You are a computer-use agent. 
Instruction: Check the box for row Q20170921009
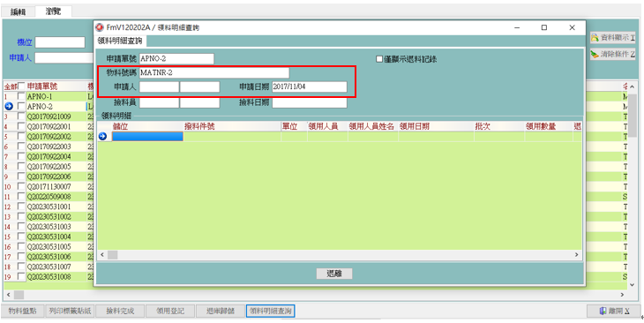coord(21,116)
